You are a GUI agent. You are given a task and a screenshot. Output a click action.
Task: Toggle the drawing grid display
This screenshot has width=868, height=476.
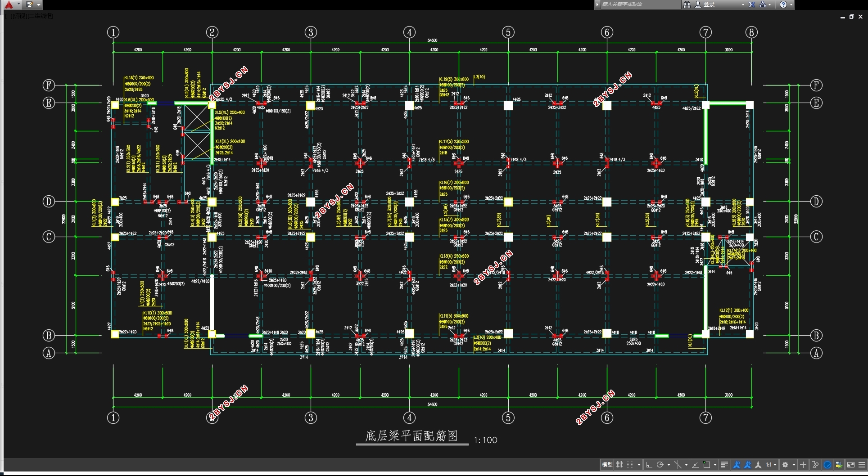pyautogui.click(x=619, y=465)
